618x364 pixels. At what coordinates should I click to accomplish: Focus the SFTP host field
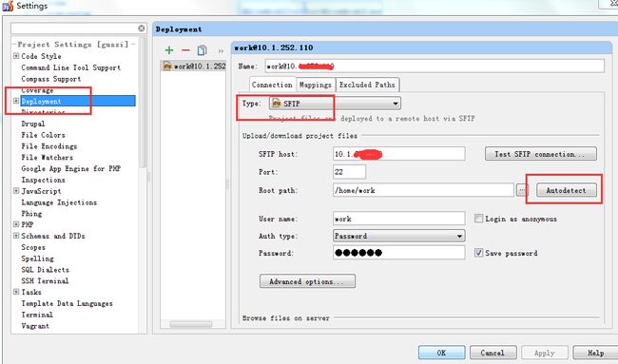[x=399, y=154]
